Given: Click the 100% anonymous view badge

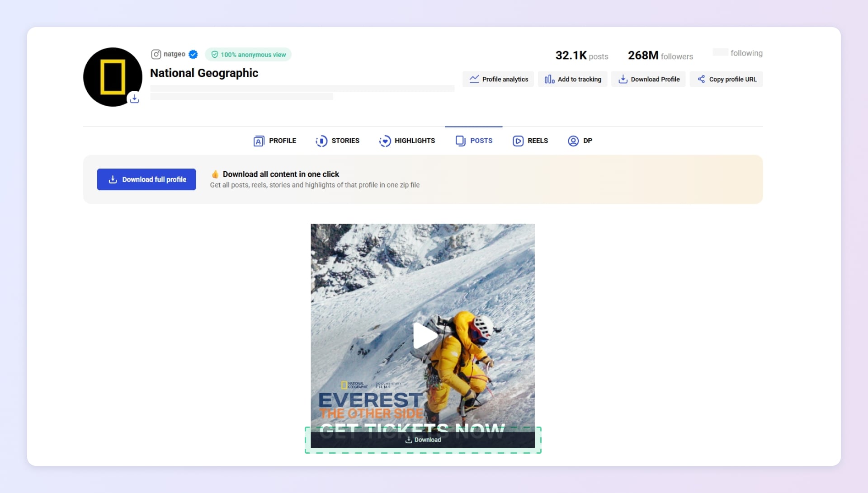Looking at the screenshot, I should (x=248, y=55).
